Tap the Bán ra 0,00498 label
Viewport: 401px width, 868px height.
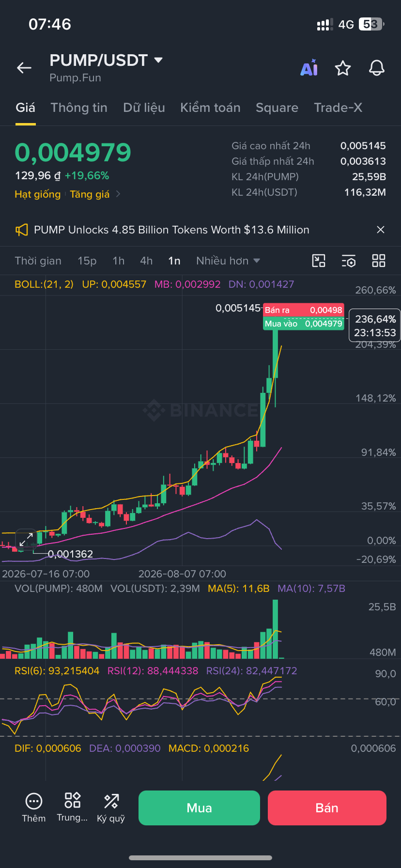coord(304,310)
